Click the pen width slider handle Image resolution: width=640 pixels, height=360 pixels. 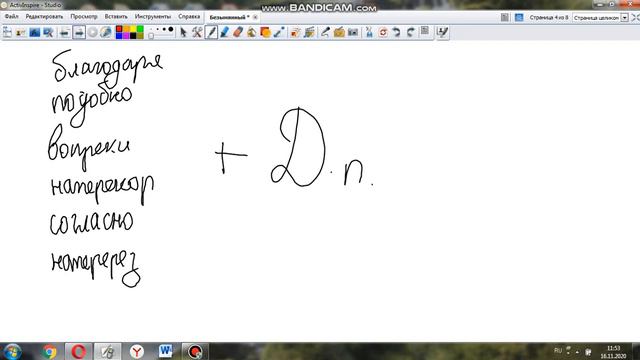pos(151,36)
